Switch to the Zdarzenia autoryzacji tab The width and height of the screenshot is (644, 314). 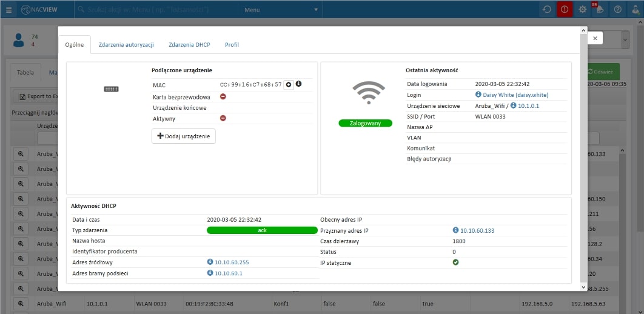point(126,45)
